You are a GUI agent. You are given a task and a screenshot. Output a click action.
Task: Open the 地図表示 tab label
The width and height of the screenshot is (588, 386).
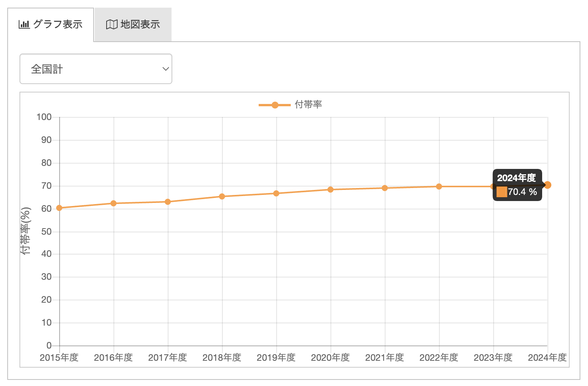tap(140, 24)
